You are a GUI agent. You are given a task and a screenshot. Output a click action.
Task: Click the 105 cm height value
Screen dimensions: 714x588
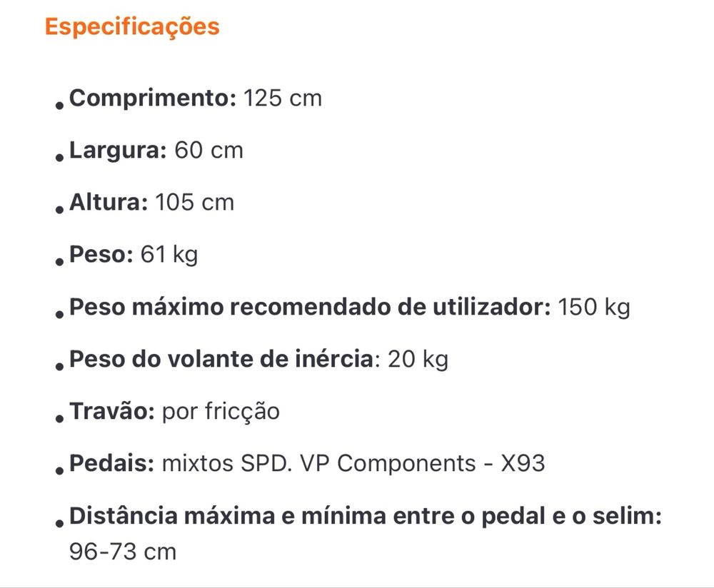(194, 203)
